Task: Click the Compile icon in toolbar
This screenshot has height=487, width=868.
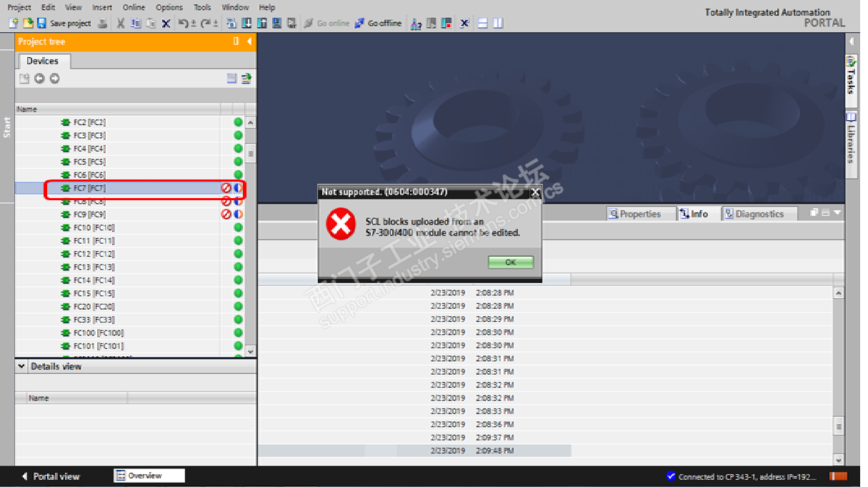Action: [x=231, y=23]
